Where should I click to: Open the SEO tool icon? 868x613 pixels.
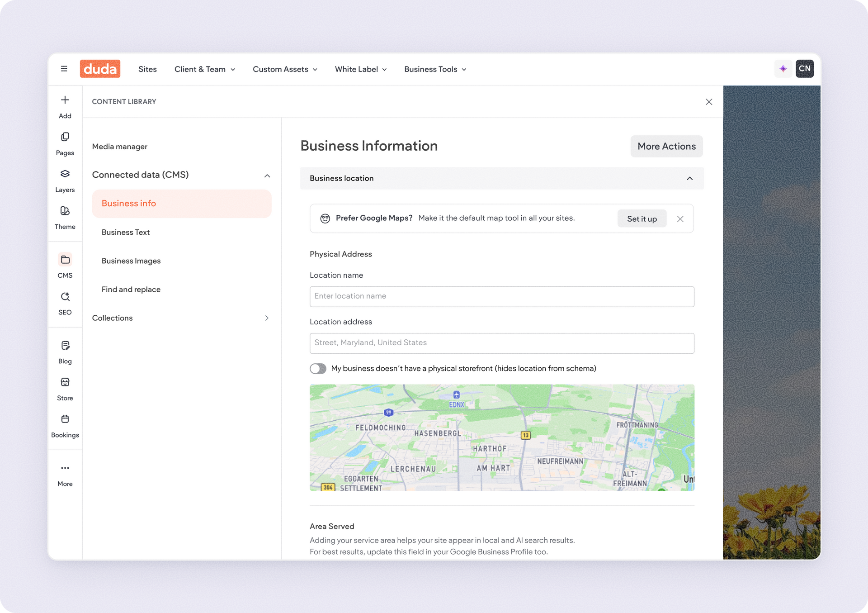click(65, 297)
